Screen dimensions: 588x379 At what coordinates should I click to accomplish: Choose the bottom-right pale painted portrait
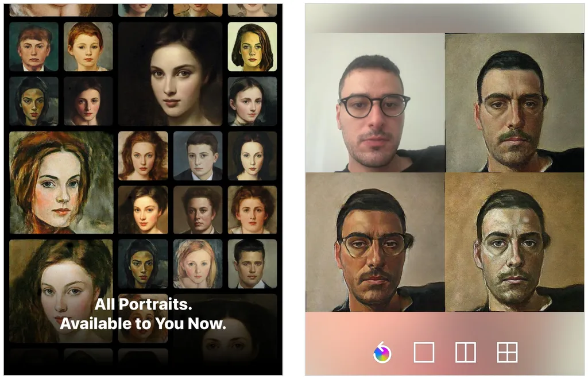coord(514,242)
